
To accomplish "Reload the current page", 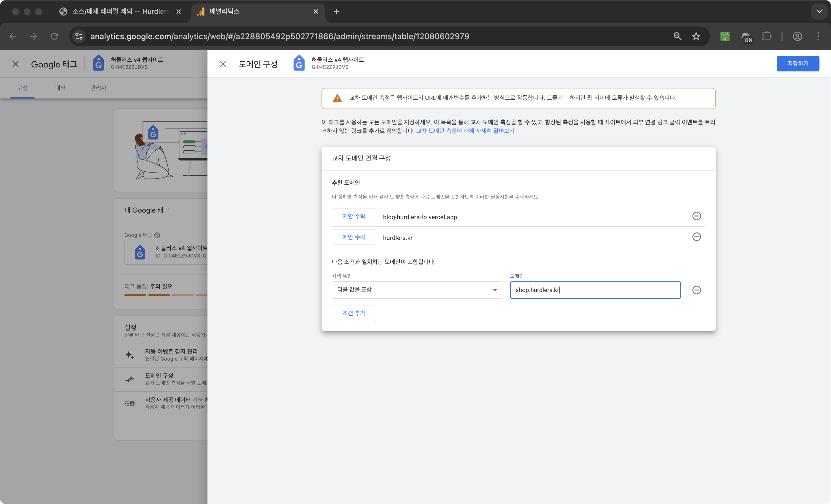I will [54, 36].
